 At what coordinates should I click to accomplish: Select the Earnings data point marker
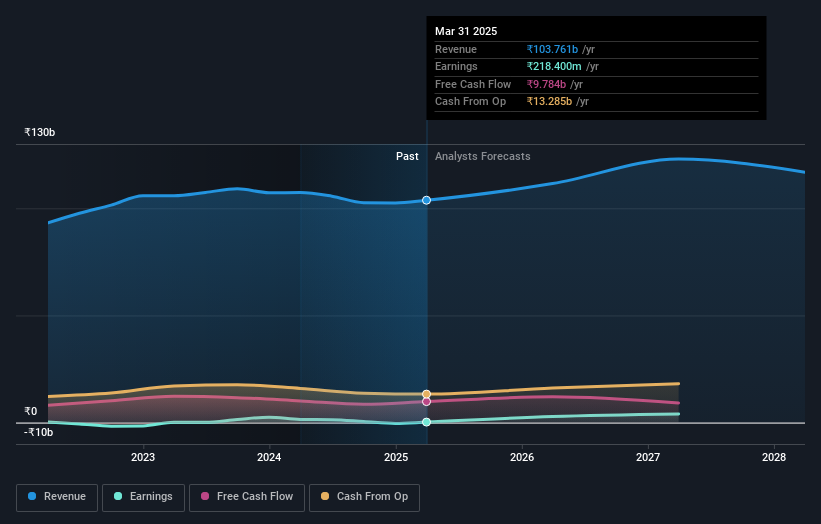point(427,422)
